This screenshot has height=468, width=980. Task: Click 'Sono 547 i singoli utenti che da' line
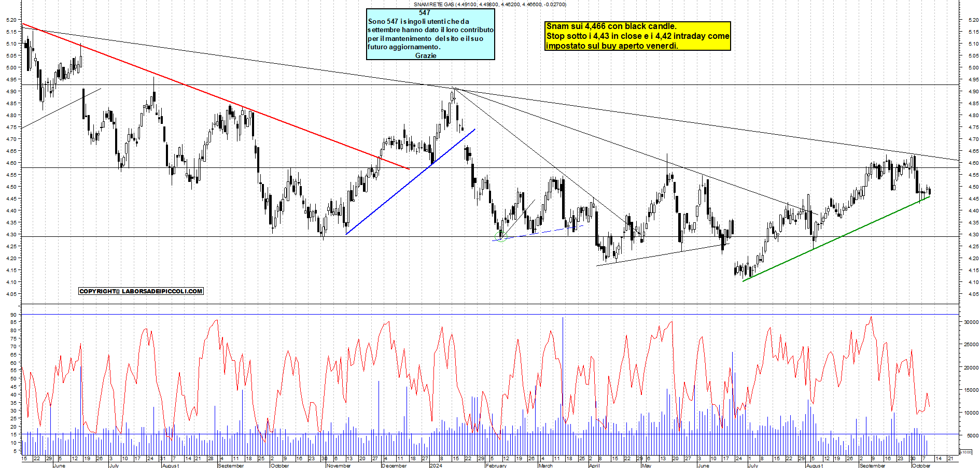[418, 21]
